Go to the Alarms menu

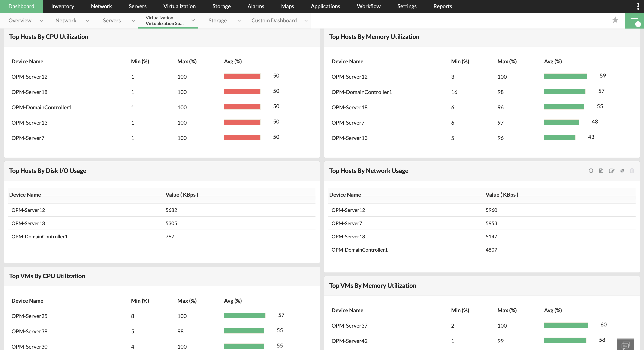(x=255, y=7)
